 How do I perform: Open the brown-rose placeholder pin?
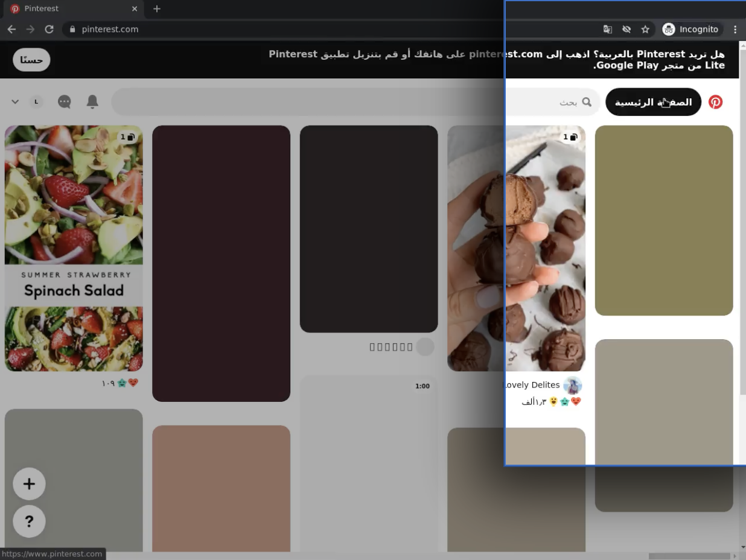221,488
